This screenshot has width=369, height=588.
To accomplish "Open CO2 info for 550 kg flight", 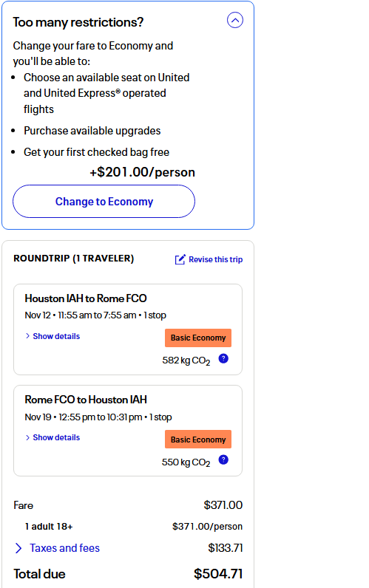I will click(x=223, y=459).
